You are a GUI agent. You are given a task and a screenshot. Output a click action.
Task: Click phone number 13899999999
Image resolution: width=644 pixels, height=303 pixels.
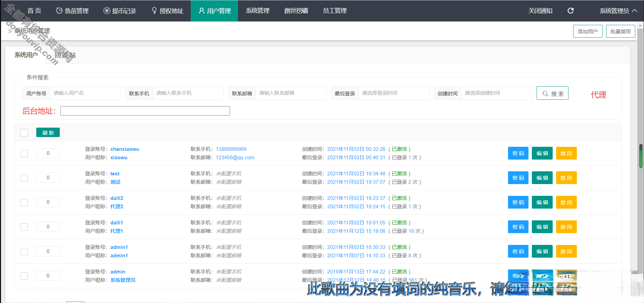pos(231,149)
